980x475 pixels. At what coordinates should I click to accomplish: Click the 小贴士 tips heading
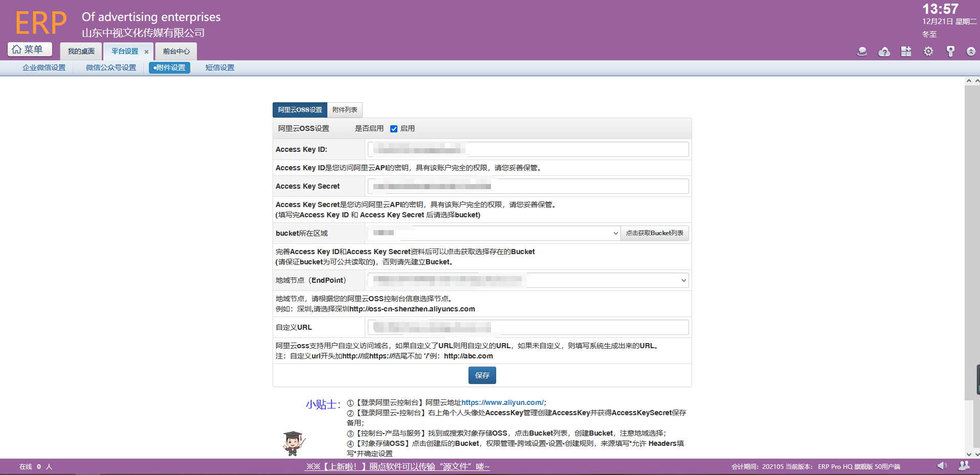point(323,404)
